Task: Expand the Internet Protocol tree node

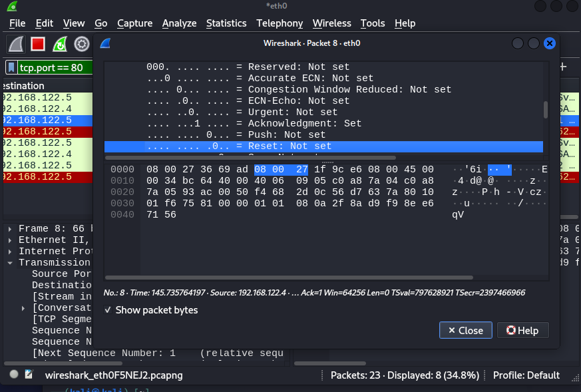Action: [x=10, y=252]
